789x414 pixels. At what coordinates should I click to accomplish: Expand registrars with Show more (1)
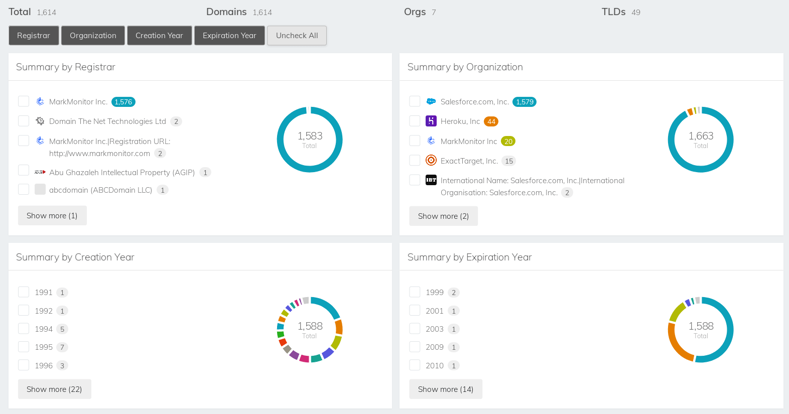pyautogui.click(x=52, y=215)
